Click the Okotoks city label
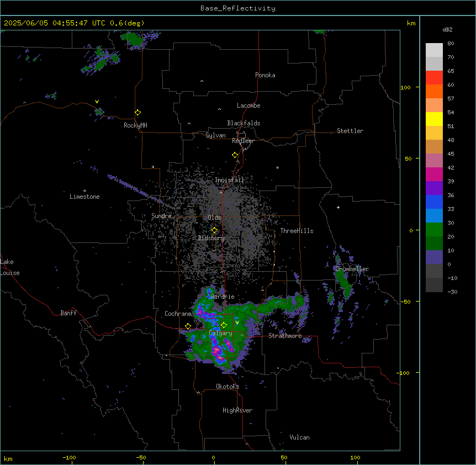This screenshot has width=476, height=465. pyautogui.click(x=228, y=387)
